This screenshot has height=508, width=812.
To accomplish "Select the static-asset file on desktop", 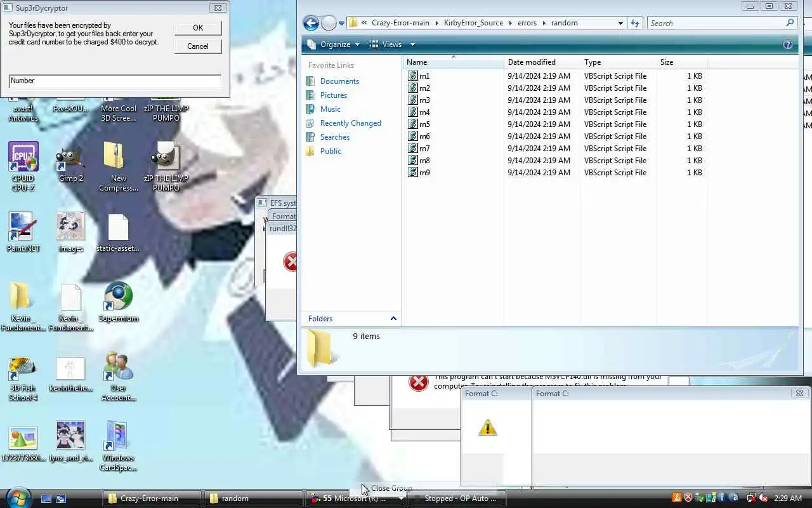I will tap(119, 232).
